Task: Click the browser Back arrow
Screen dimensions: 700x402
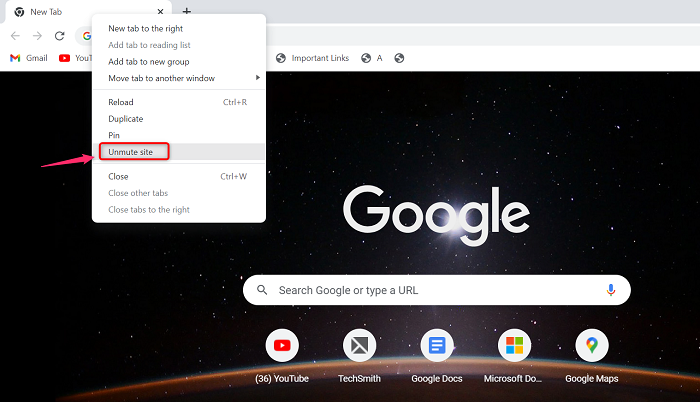Action: [15, 36]
